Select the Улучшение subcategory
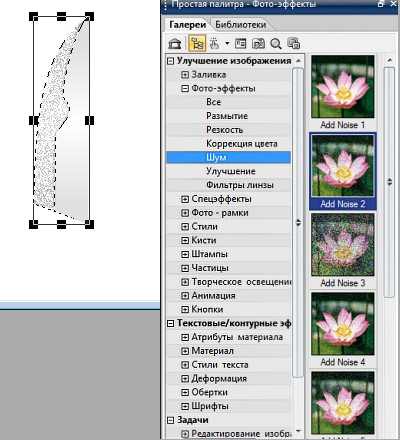The width and height of the screenshot is (400, 440). (x=231, y=171)
